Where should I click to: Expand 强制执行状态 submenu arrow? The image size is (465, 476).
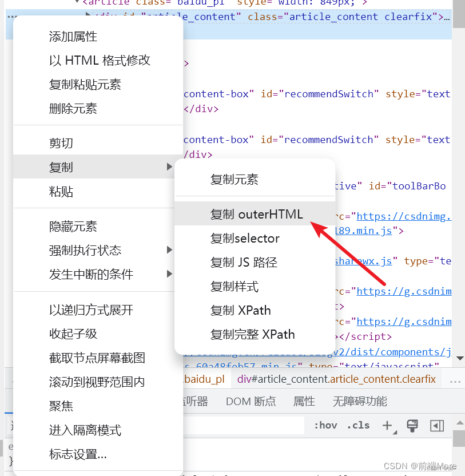coord(169,250)
